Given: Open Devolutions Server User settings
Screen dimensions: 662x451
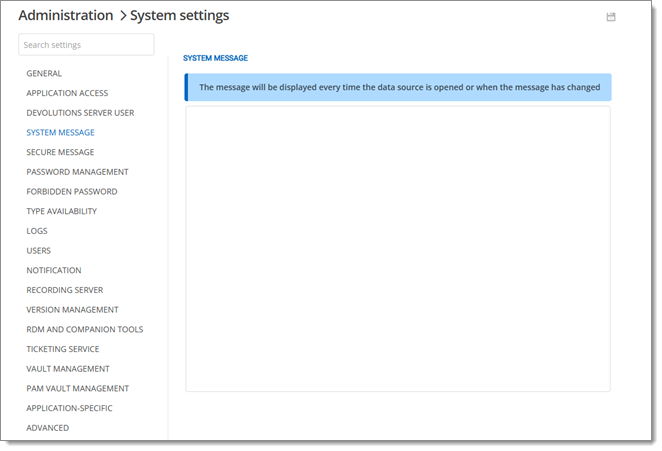Looking at the screenshot, I should (80, 113).
